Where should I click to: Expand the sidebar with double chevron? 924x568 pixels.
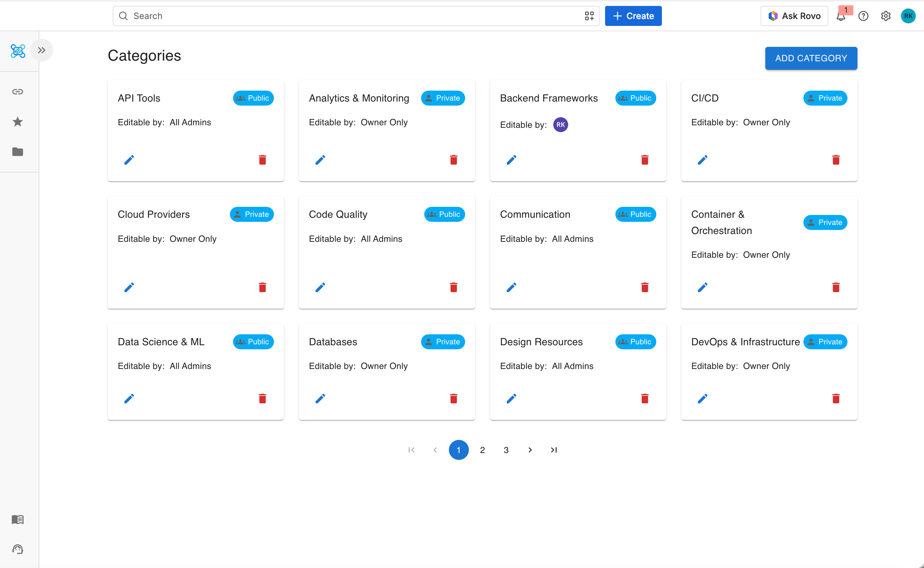[42, 50]
